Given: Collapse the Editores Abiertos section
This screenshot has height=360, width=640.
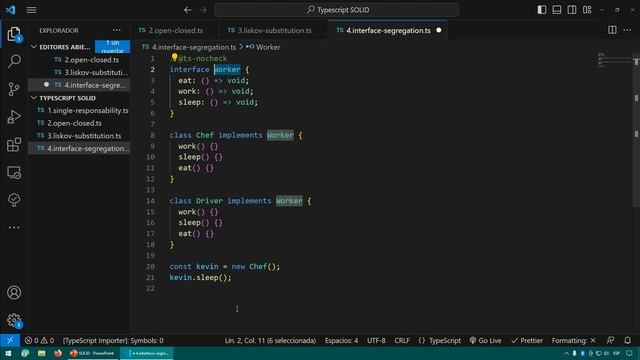Looking at the screenshot, I should 61,47.
